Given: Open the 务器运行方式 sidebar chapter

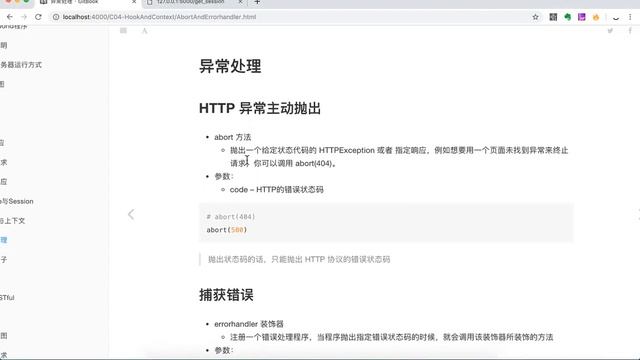Looking at the screenshot, I should (21, 65).
